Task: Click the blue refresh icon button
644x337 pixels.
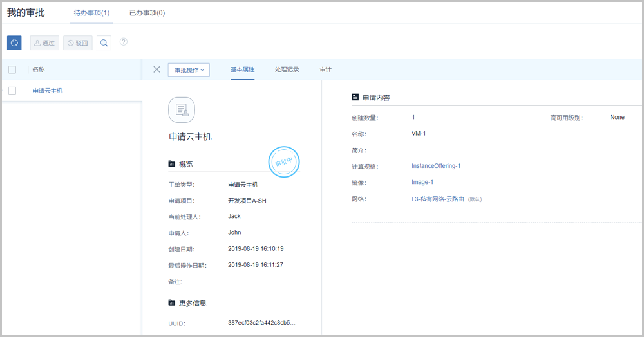Action: click(x=14, y=42)
